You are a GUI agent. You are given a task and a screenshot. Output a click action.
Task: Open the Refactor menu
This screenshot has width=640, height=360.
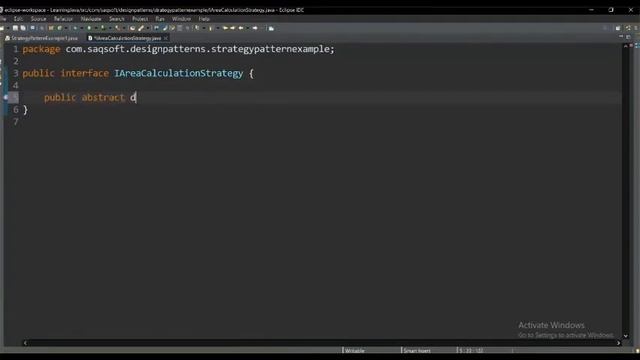[x=63, y=19]
